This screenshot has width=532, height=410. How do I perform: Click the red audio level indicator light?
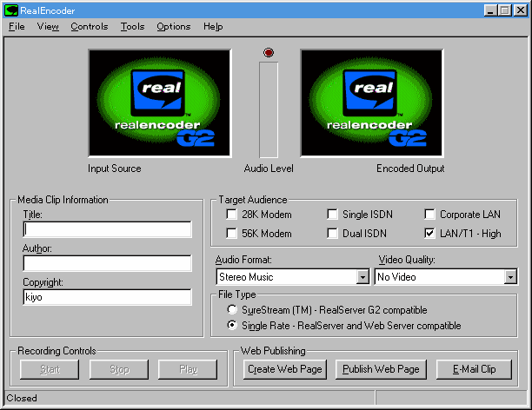click(268, 53)
